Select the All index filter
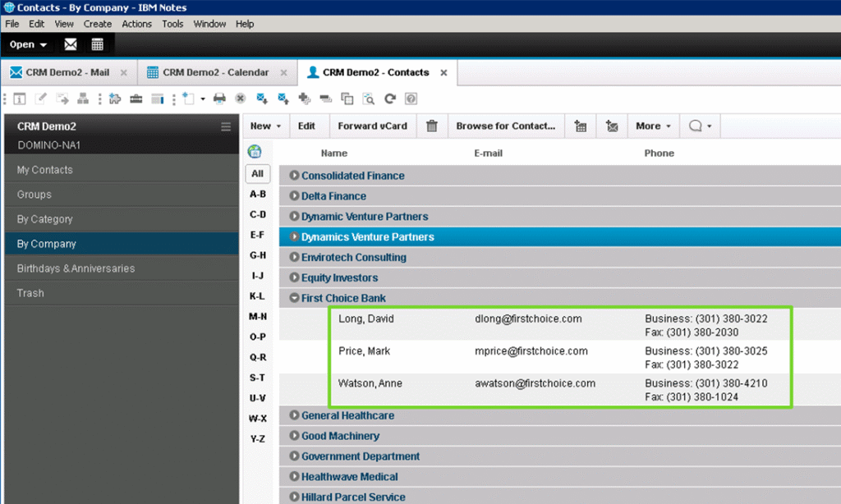The height and width of the screenshot is (504, 841). click(257, 173)
